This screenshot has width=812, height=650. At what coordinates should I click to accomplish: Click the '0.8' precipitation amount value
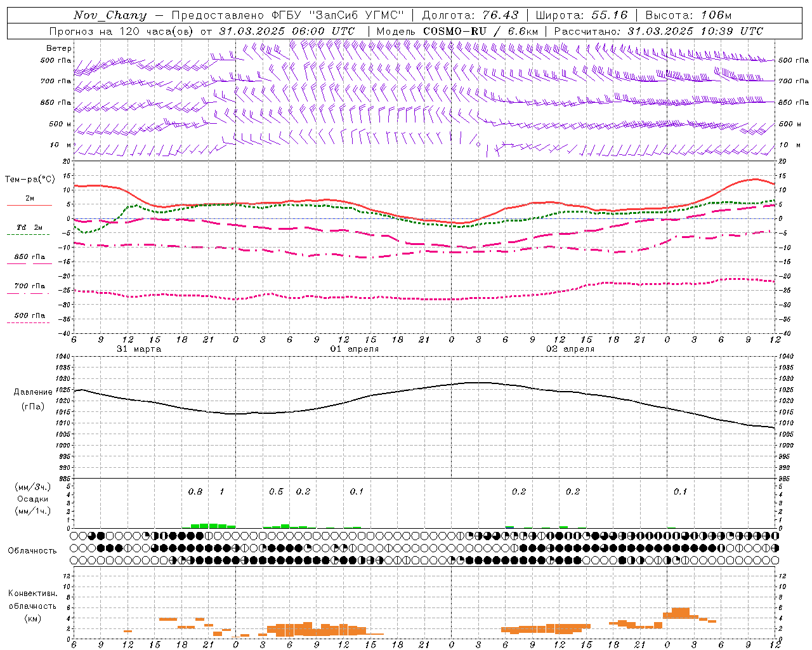coord(195,491)
